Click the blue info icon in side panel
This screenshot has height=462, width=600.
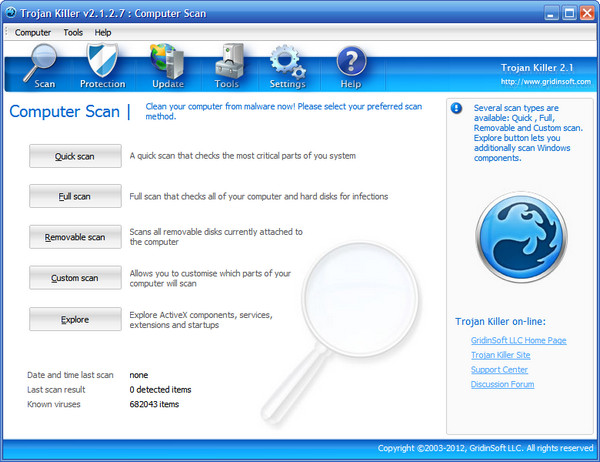click(456, 107)
